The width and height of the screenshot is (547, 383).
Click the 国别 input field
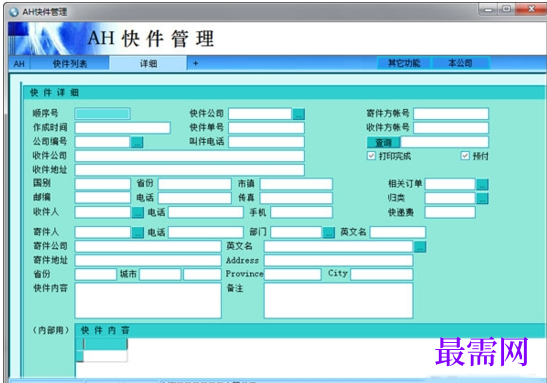click(x=103, y=184)
